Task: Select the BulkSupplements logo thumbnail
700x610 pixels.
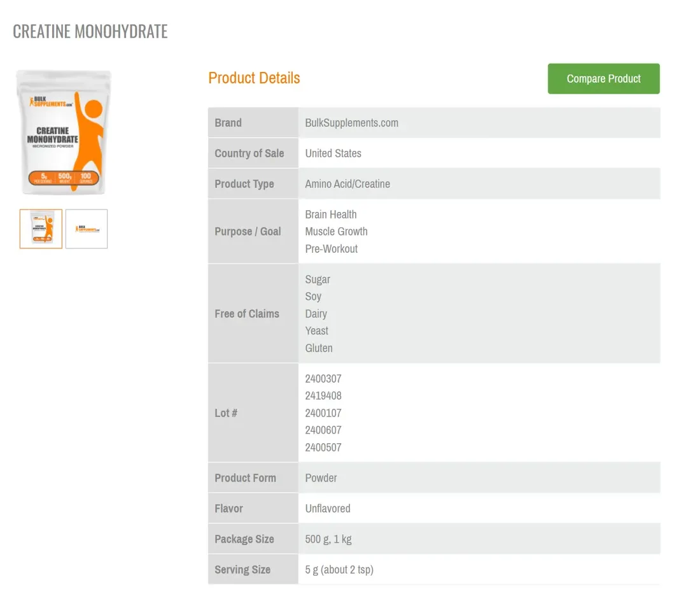Action: 87,229
